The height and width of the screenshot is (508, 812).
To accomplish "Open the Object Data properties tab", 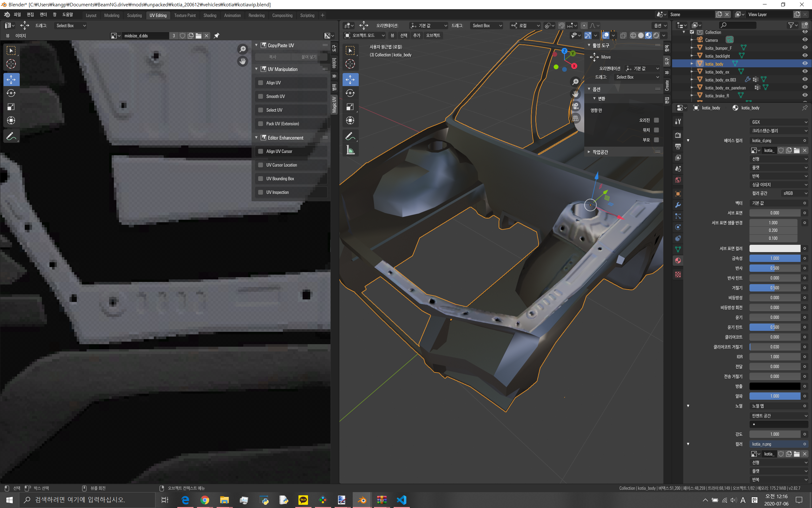I will click(678, 250).
